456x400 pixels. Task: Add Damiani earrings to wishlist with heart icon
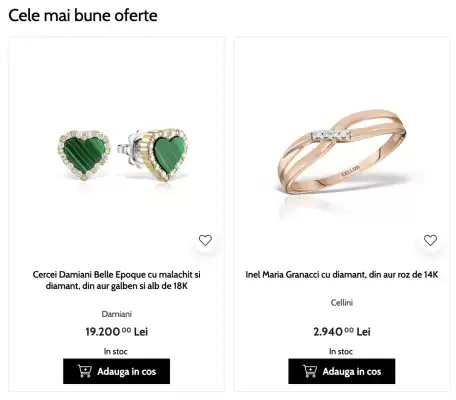(x=205, y=240)
